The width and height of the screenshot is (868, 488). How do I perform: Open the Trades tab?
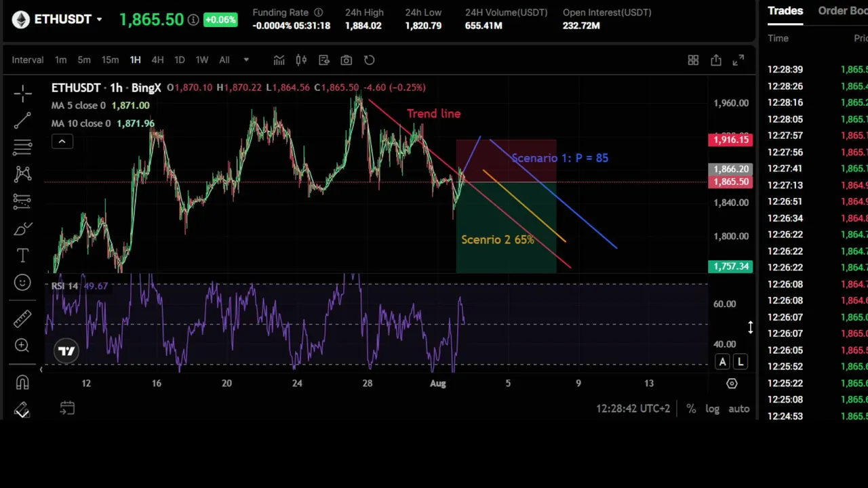tap(785, 11)
